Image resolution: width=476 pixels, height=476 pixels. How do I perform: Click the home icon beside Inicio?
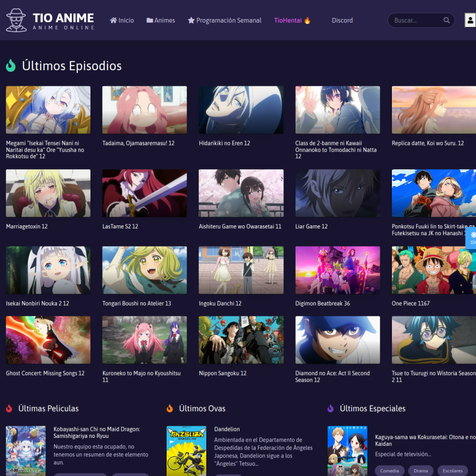pyautogui.click(x=113, y=20)
